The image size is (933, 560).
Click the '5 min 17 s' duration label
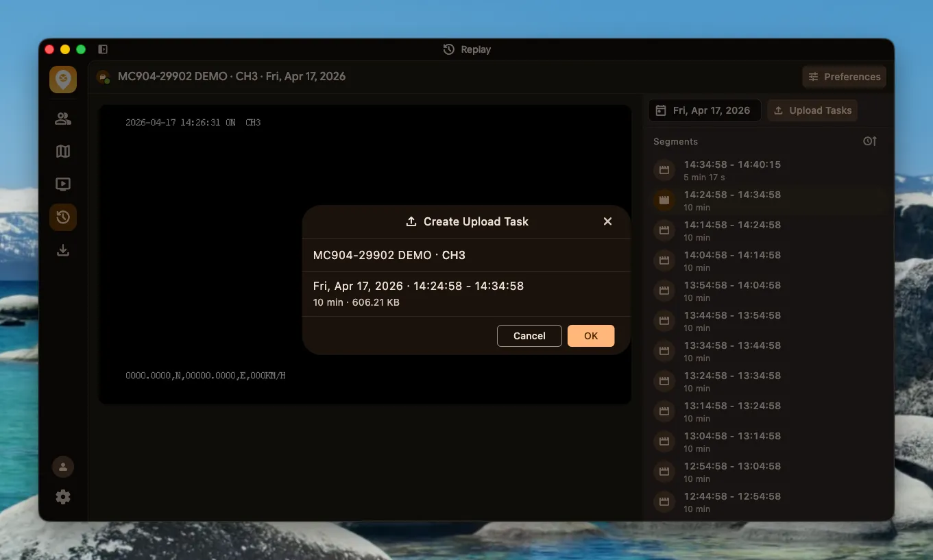(704, 178)
